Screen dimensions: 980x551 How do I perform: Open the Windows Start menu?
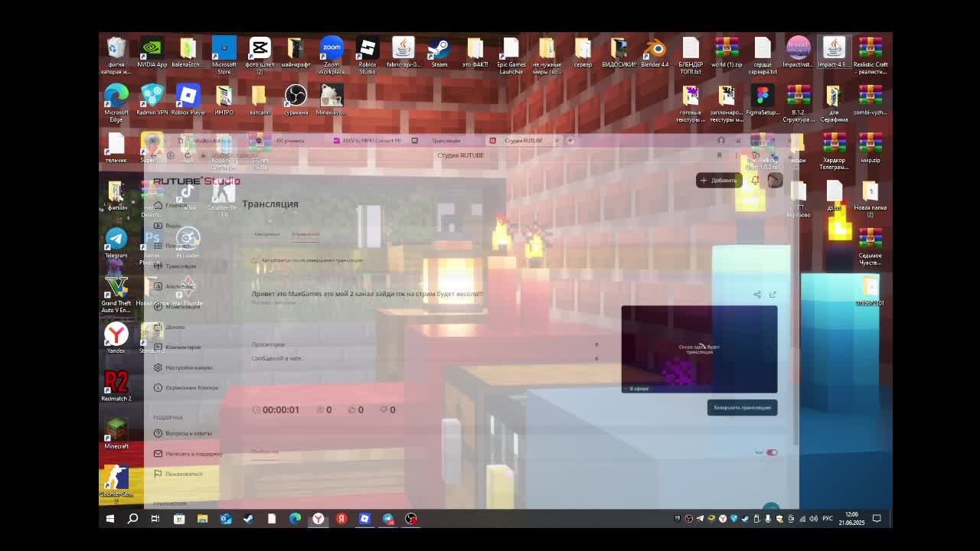pos(109,519)
